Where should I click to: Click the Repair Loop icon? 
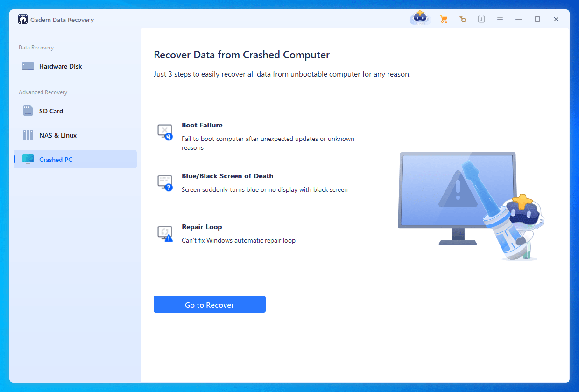click(x=165, y=234)
